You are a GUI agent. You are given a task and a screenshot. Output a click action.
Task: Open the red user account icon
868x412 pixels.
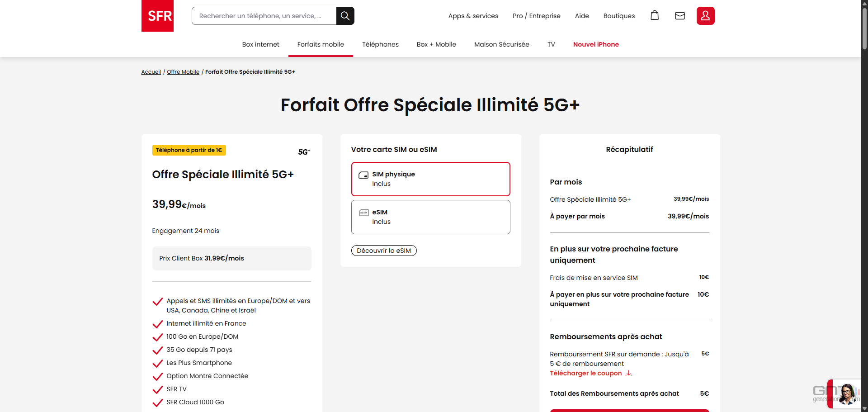click(705, 16)
